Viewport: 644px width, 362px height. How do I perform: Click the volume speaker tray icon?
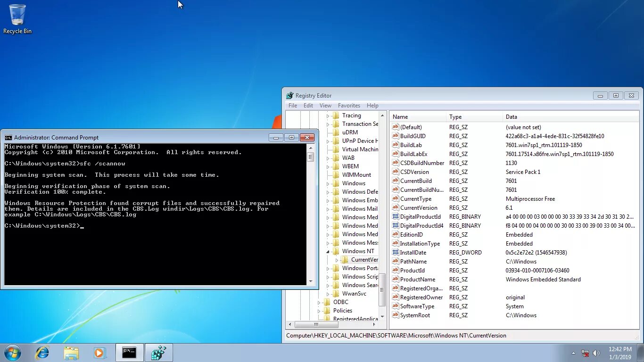tap(596, 353)
